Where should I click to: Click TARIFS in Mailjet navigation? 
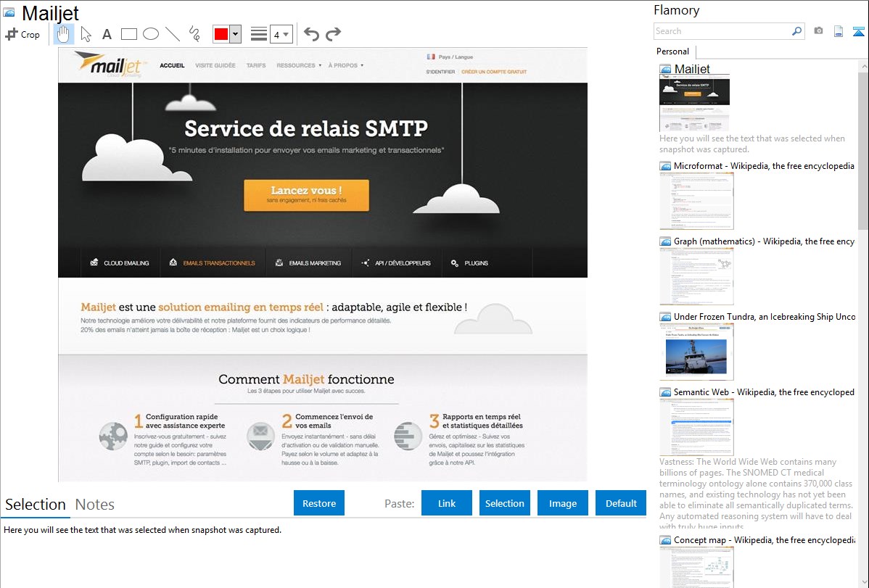pyautogui.click(x=256, y=65)
